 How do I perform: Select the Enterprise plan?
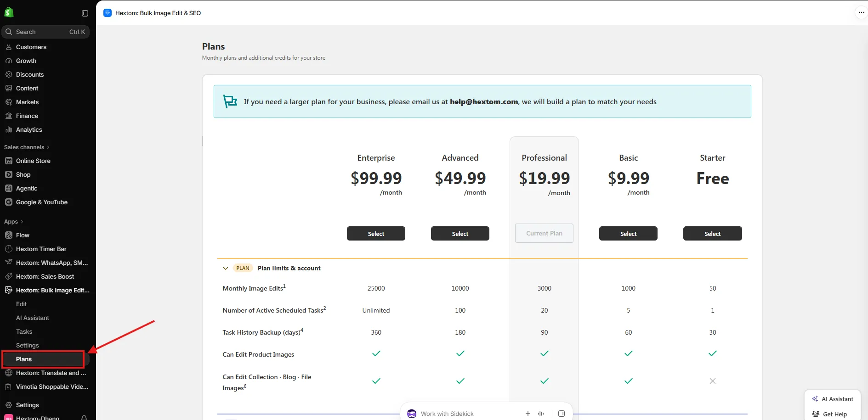tap(376, 234)
